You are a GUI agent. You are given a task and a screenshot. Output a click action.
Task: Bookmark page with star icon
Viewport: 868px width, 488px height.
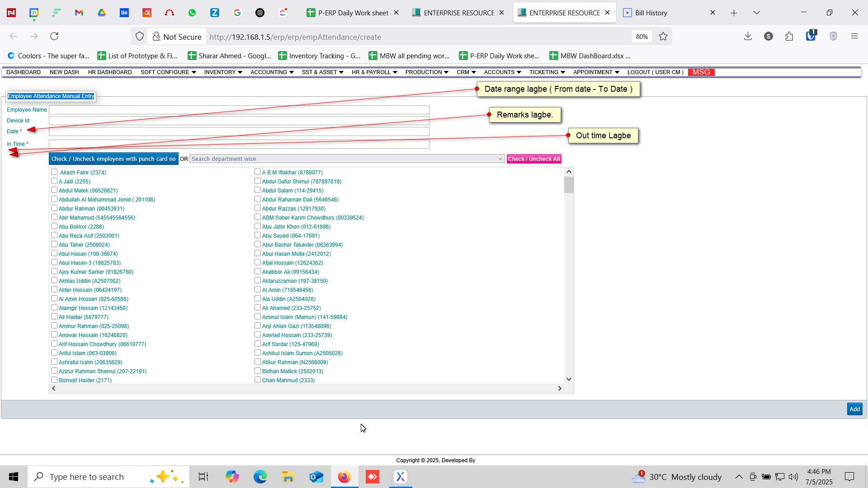tap(663, 37)
